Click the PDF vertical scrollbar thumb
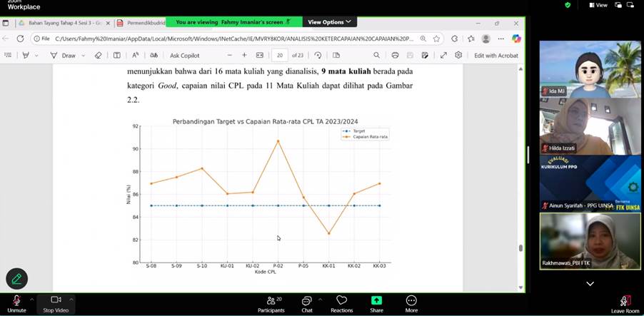The image size is (644, 316). coord(520,248)
